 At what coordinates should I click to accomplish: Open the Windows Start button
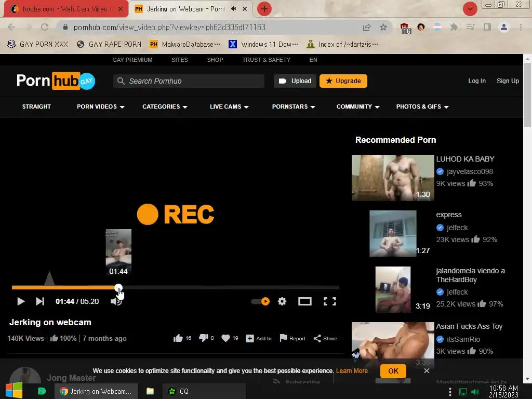[x=14, y=391]
